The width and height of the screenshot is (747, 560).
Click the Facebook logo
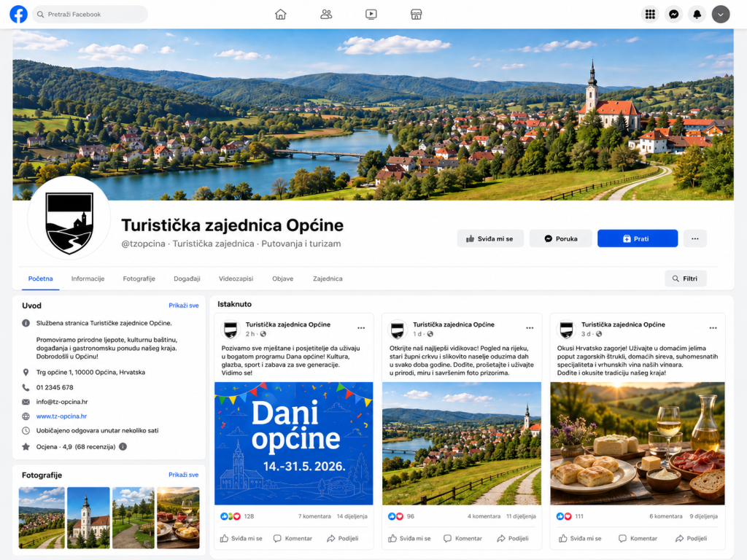click(18, 15)
